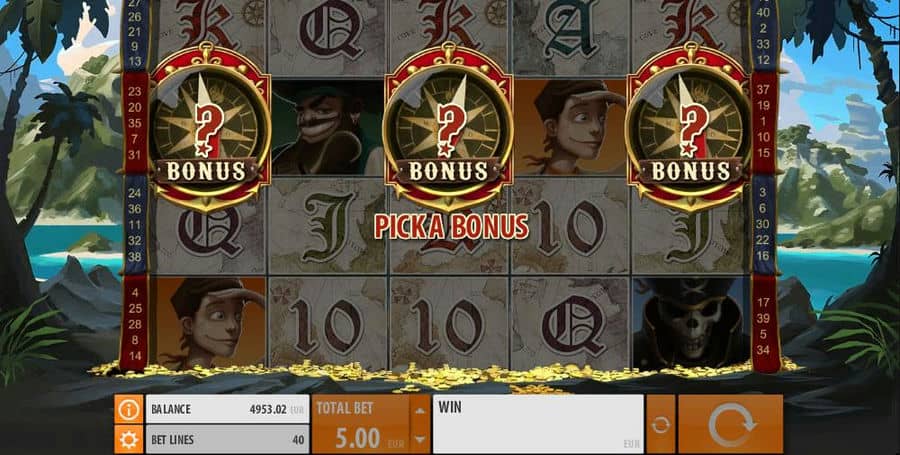This screenshot has height=455, width=900.
Task: Pick the left compass Bonus symbol
Action: (210, 127)
